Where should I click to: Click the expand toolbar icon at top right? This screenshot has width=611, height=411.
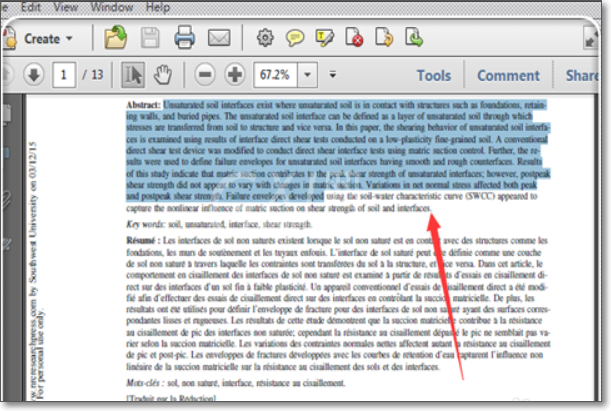pos(590,38)
